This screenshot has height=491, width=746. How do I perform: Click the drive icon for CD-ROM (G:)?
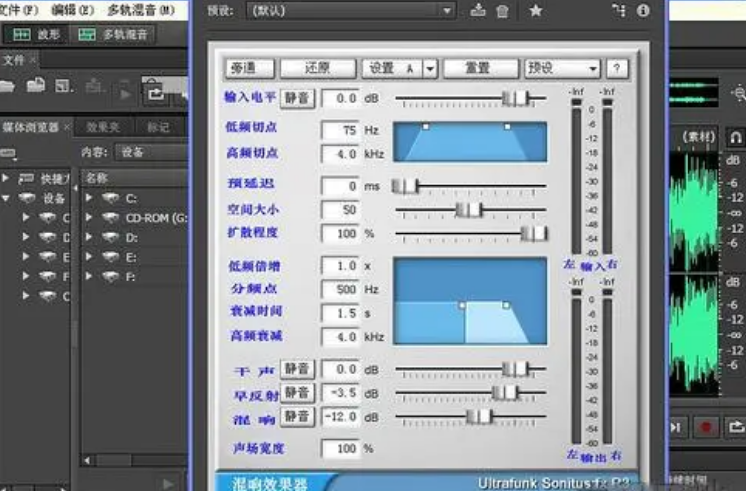(110, 218)
